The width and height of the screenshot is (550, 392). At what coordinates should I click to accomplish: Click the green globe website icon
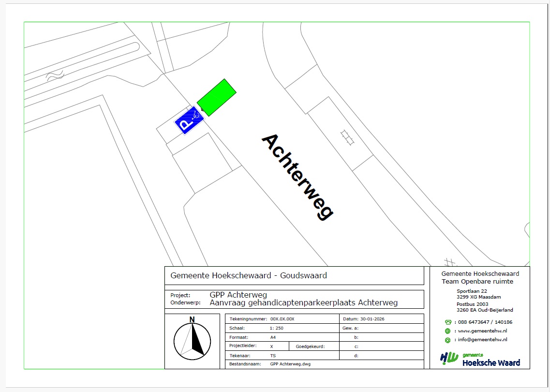pyautogui.click(x=448, y=331)
